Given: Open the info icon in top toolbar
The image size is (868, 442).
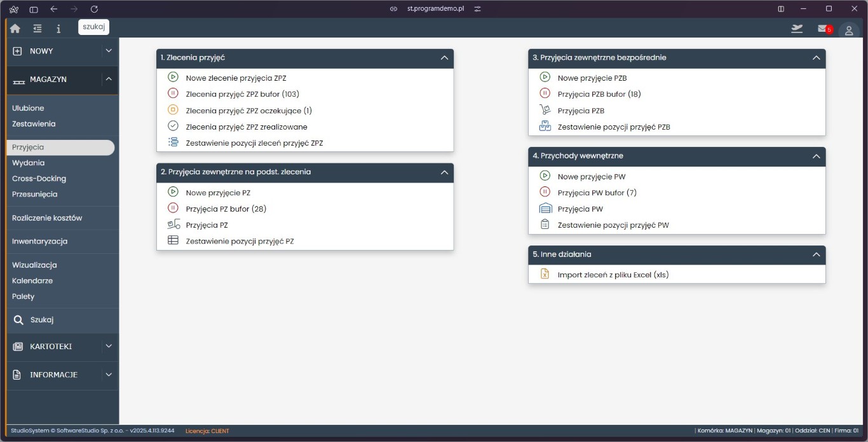Looking at the screenshot, I should pyautogui.click(x=58, y=29).
